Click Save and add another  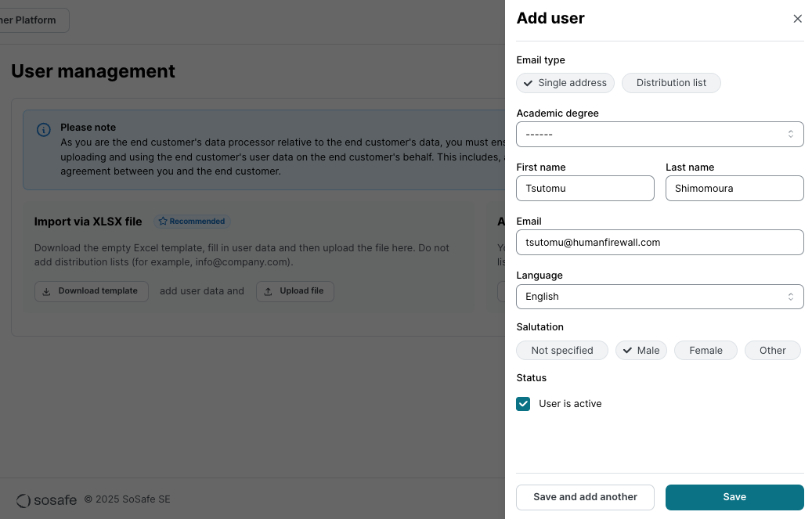point(585,497)
